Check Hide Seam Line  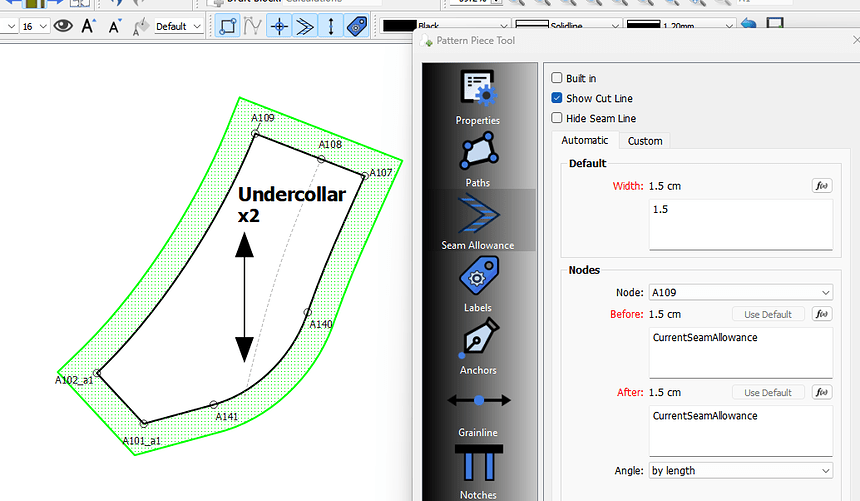pos(557,118)
